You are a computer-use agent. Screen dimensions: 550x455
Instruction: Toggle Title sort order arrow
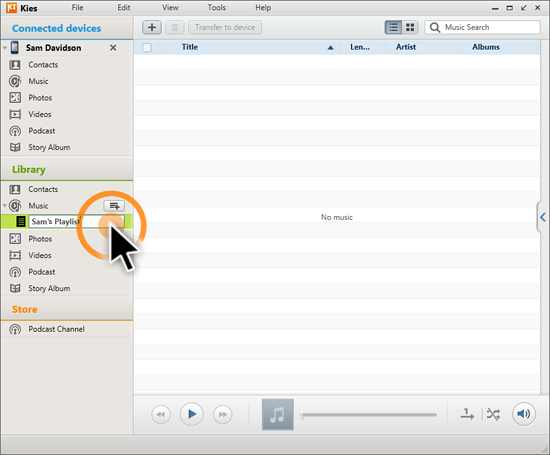(330, 48)
